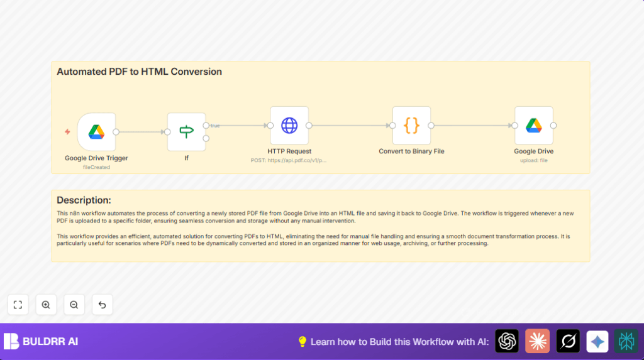The width and height of the screenshot is (644, 360).
Task: Select the Google Drive Trigger node
Action: 96,132
